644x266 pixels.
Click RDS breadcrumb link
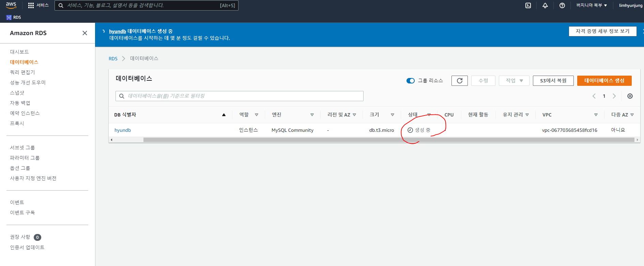[x=113, y=59]
